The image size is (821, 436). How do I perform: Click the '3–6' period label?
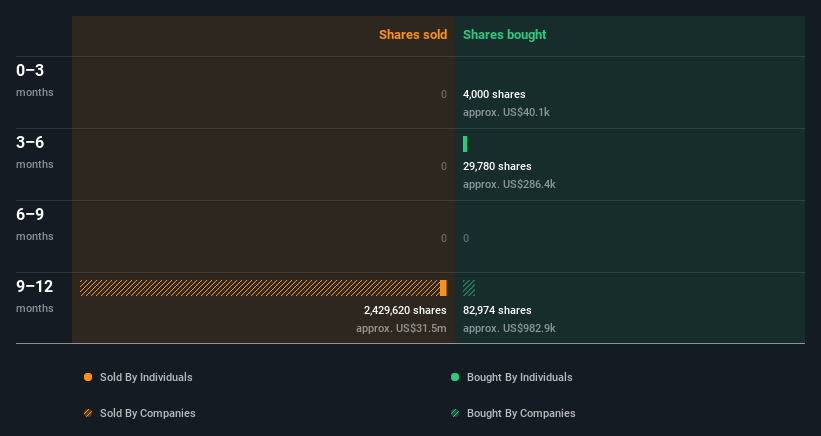coord(30,142)
